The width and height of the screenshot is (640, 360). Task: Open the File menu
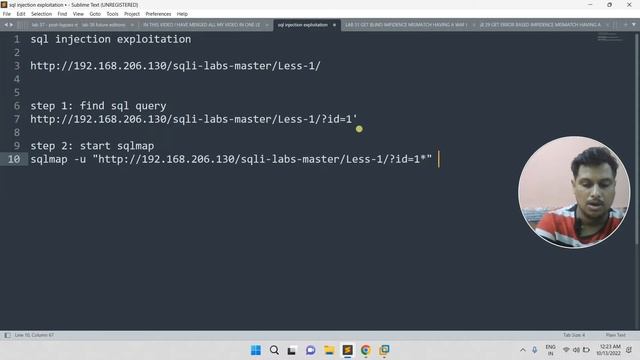pyautogui.click(x=7, y=14)
